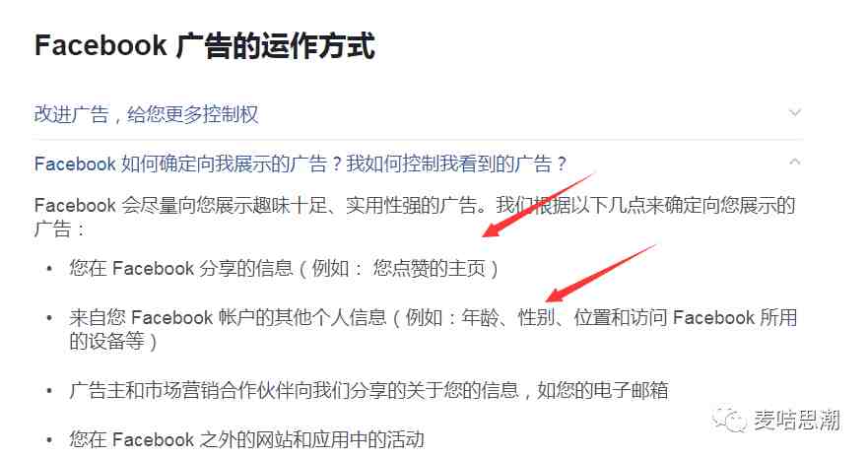Select the 您在 Facebook 分享的信息 bullet text

(284, 269)
